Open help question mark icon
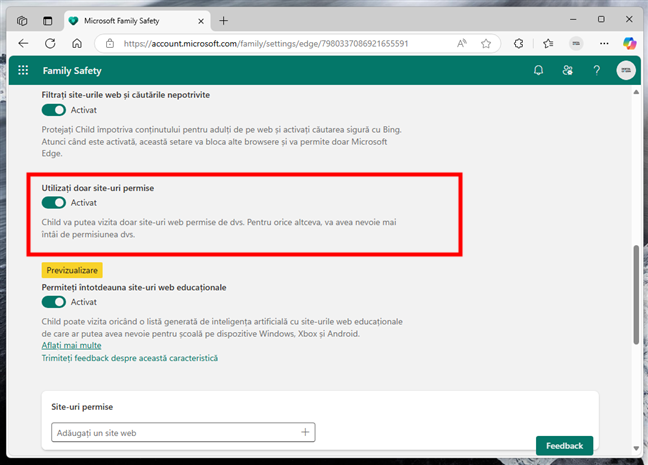This screenshot has height=465, width=648. click(x=597, y=70)
